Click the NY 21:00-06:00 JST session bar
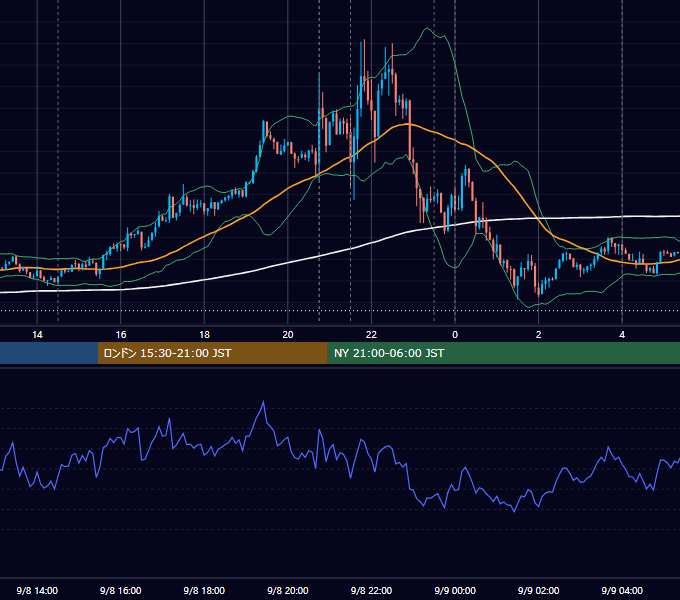 click(503, 353)
